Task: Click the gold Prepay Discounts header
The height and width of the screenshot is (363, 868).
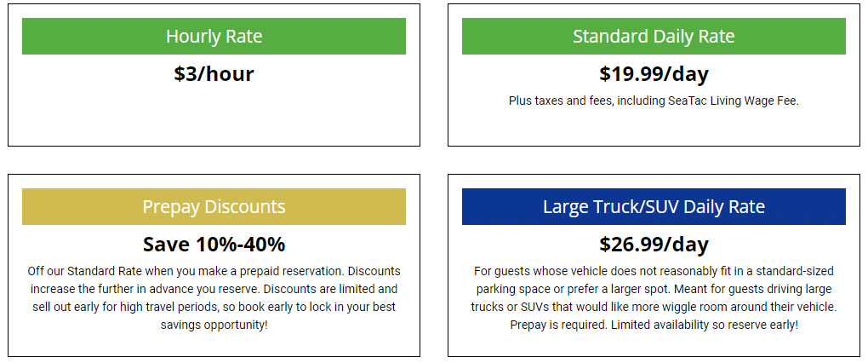Action: (x=214, y=207)
